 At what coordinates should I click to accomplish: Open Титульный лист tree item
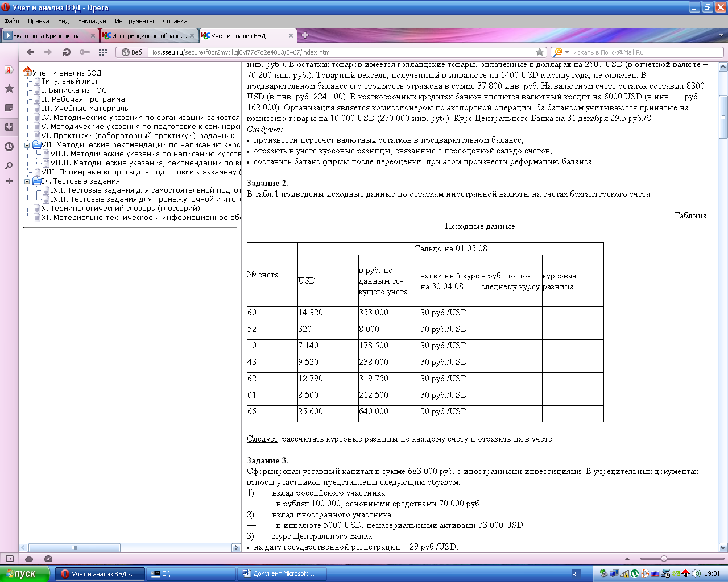pyautogui.click(x=69, y=81)
